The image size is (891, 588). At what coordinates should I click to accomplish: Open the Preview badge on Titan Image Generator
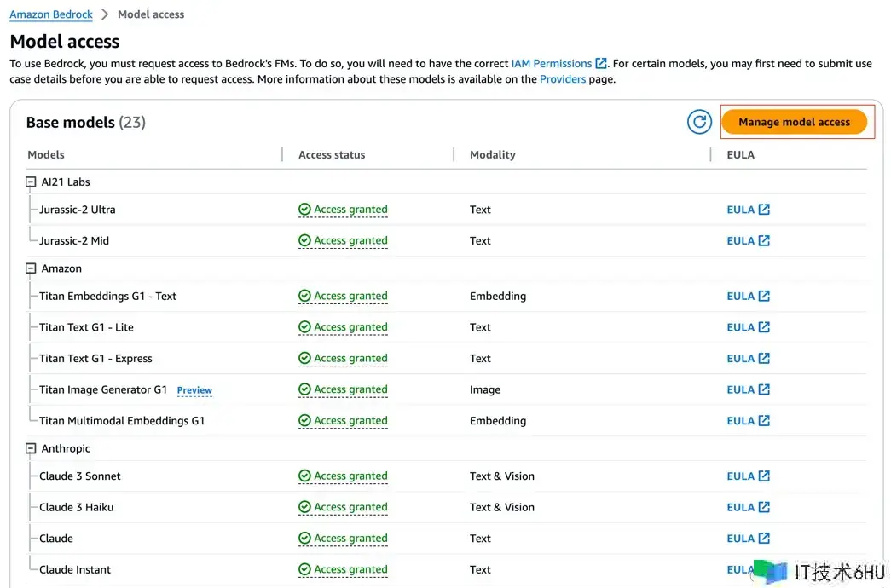[194, 390]
